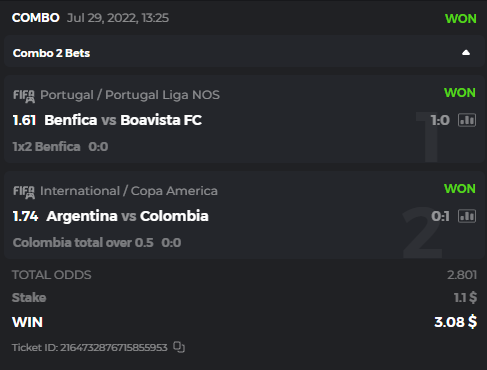487x370 pixels.
Task: Click the top WON status label
Action: tap(461, 18)
